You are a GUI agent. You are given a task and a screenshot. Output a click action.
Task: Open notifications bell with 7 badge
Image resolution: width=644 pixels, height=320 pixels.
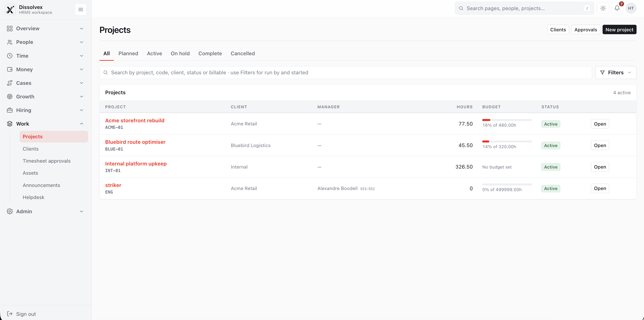tap(617, 8)
